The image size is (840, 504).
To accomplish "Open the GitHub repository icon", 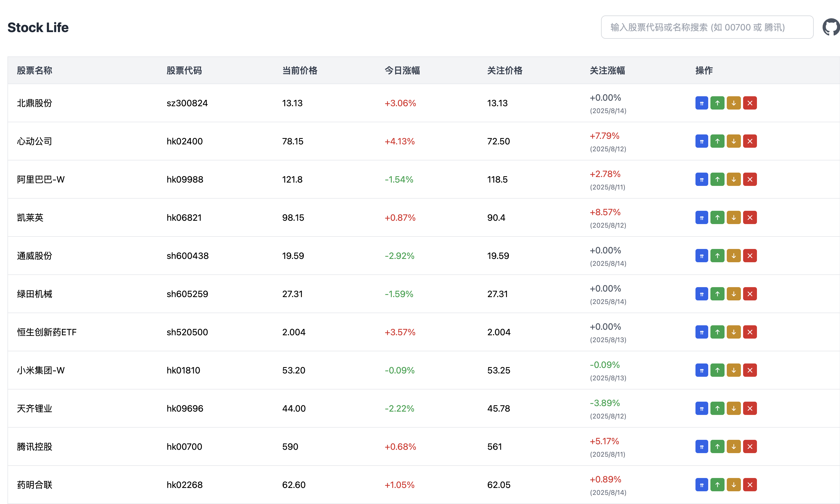I will [831, 27].
